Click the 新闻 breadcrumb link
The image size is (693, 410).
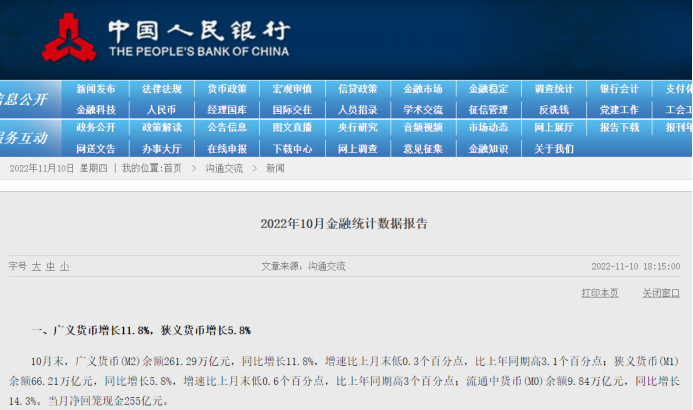(x=275, y=168)
